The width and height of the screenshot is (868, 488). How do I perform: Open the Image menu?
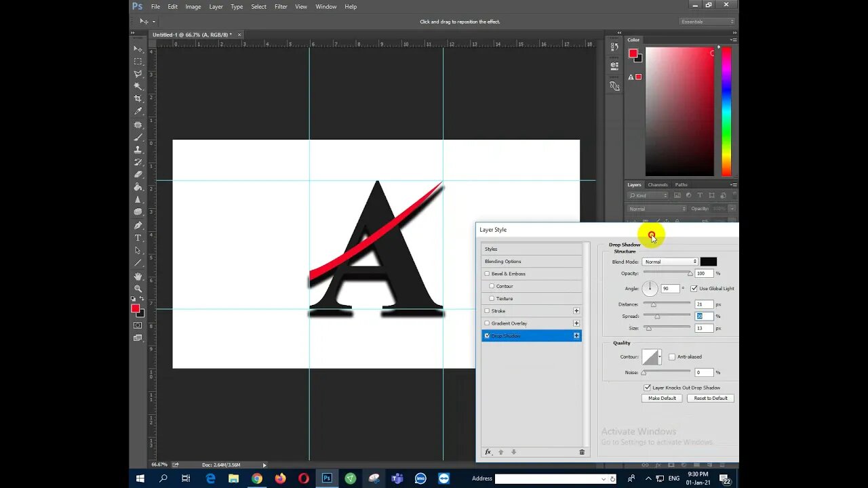coord(193,7)
